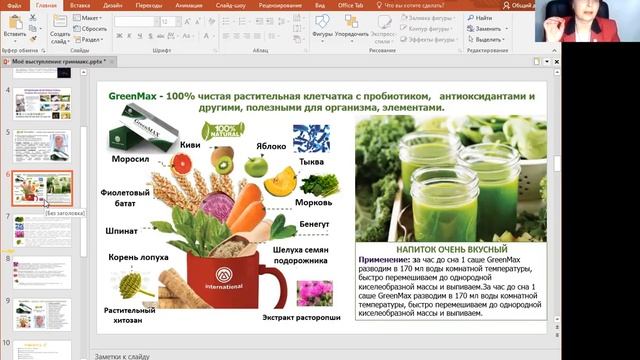Click the Reset (Сбросить) button

pos(90,29)
